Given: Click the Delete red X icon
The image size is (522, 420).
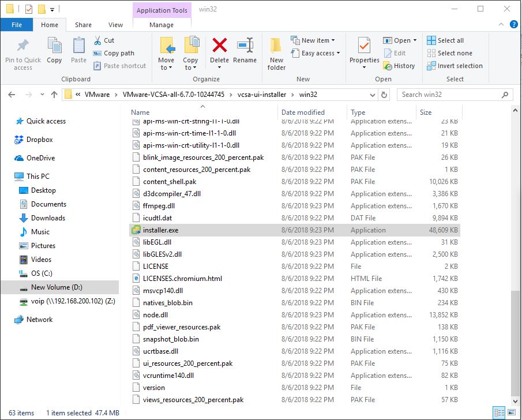Looking at the screenshot, I should (x=219, y=46).
